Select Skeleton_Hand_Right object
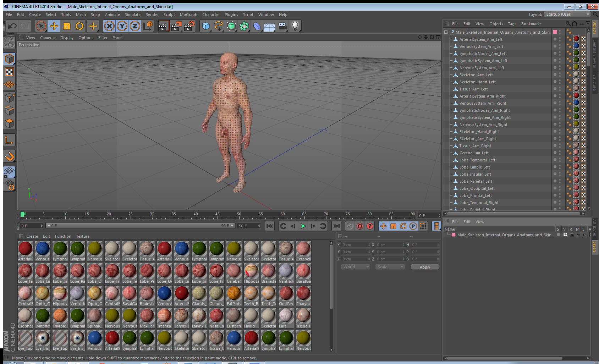Image resolution: width=599 pixels, height=364 pixels. 479,132
